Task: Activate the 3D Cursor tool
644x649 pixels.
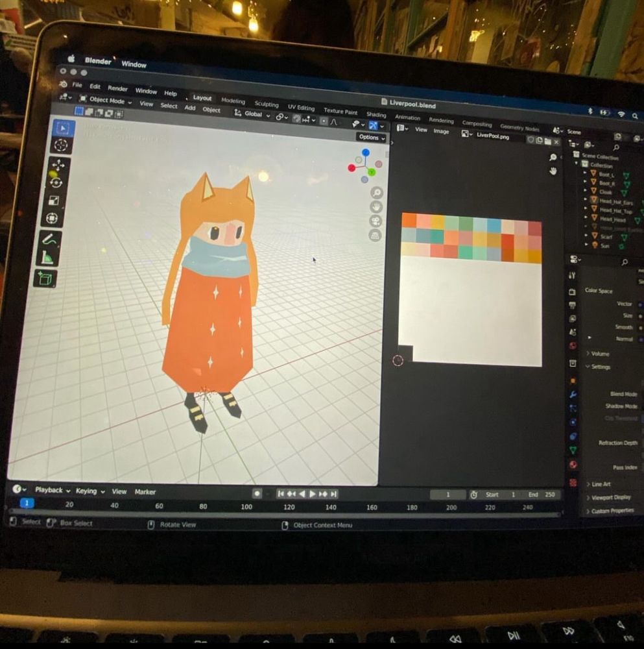Action: coord(61,145)
